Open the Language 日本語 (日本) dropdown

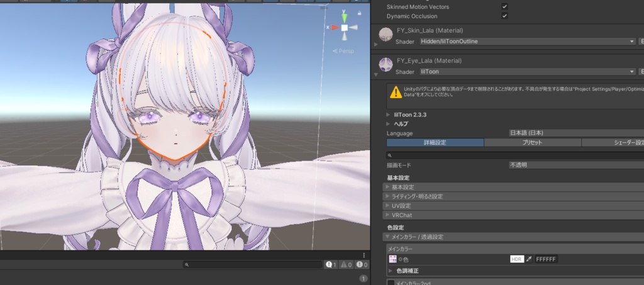[576, 133]
